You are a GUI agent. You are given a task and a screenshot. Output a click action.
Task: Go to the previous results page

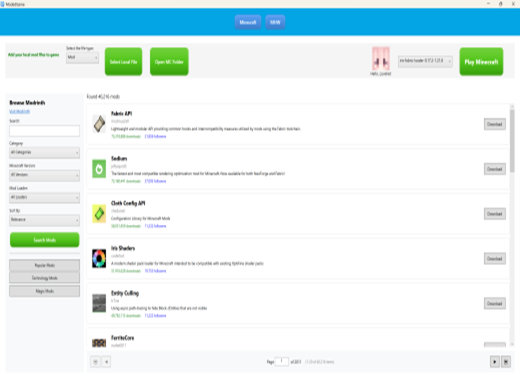[106, 362]
